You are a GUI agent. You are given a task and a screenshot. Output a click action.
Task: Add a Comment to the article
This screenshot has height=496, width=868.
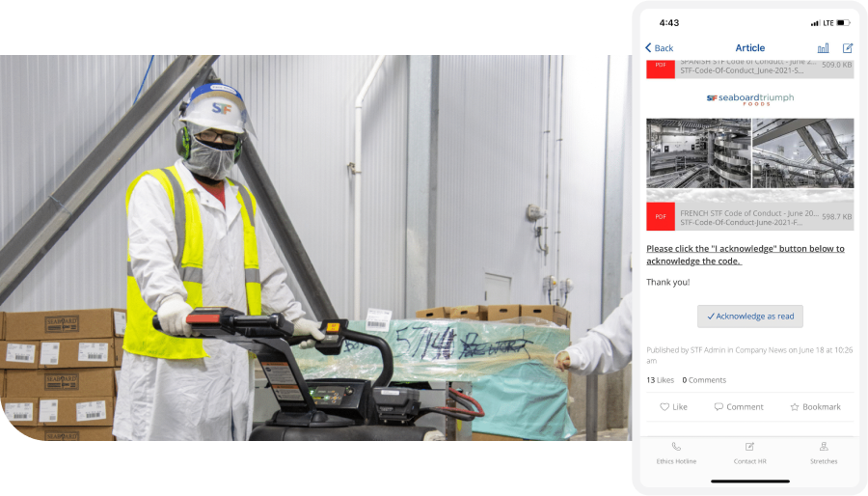click(739, 407)
